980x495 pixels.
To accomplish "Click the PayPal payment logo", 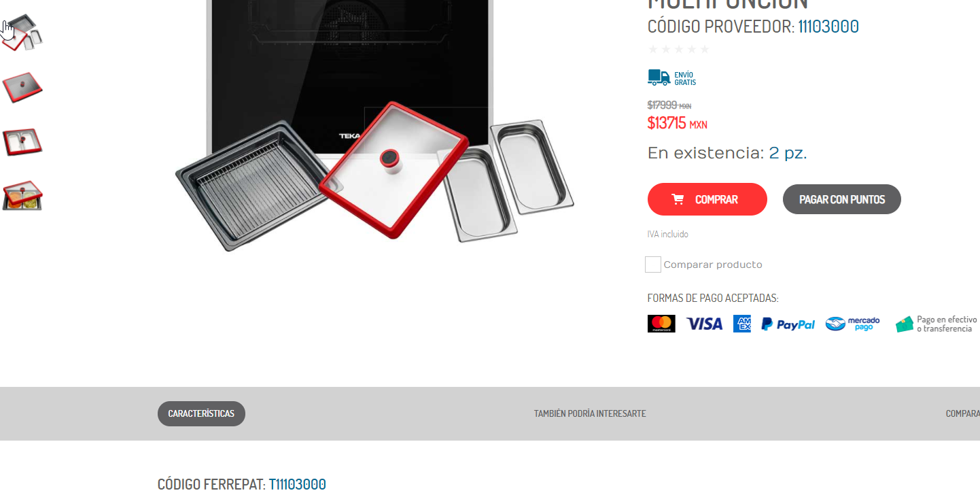I will pos(788,324).
